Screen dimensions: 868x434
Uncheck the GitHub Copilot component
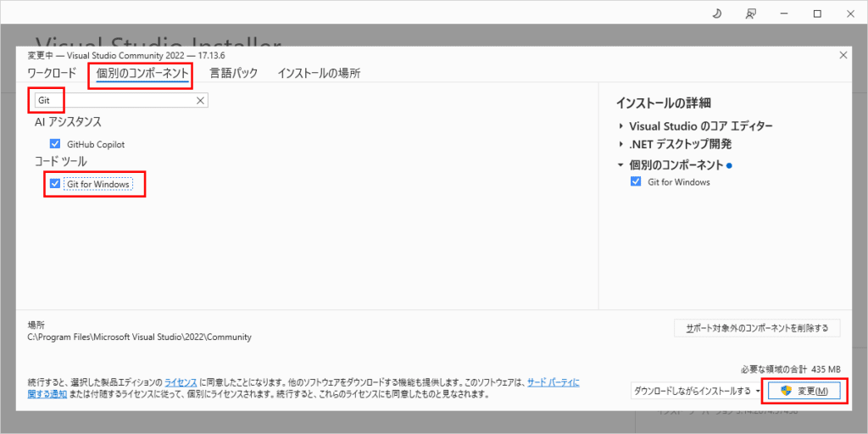[55, 144]
